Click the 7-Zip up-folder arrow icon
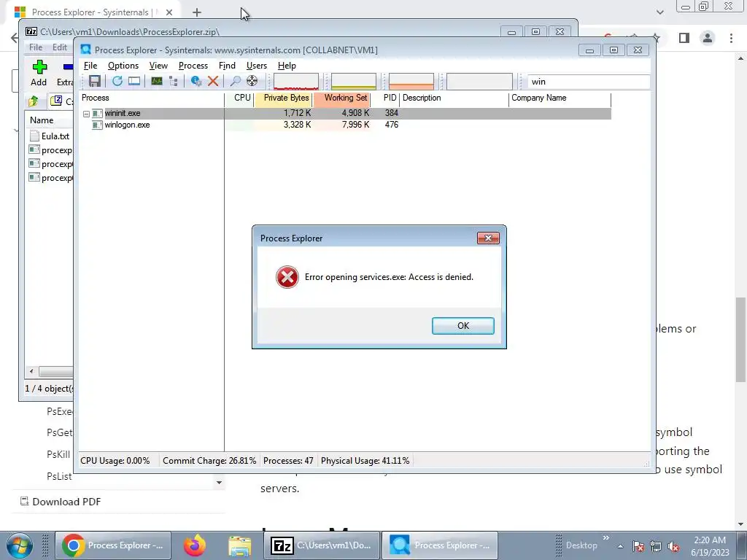The height and width of the screenshot is (560, 747). point(34,101)
